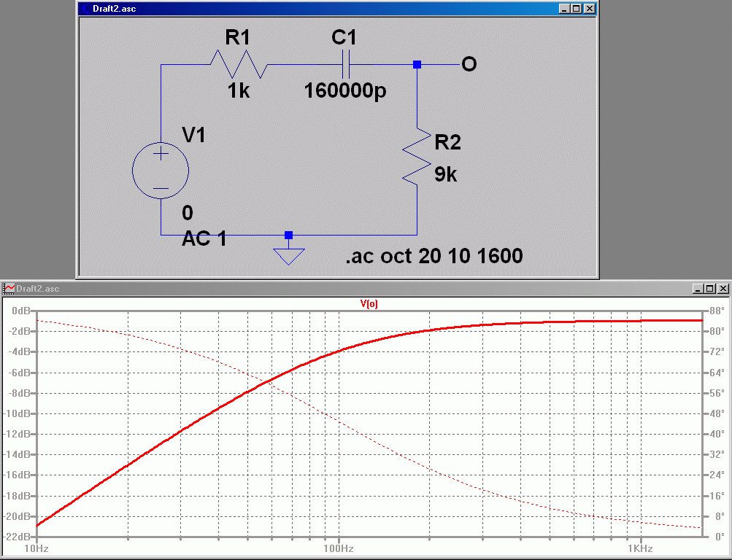Viewport: 732px width, 560px height.
Task: Select resistor R1 symbol in schematic
Action: point(239,64)
